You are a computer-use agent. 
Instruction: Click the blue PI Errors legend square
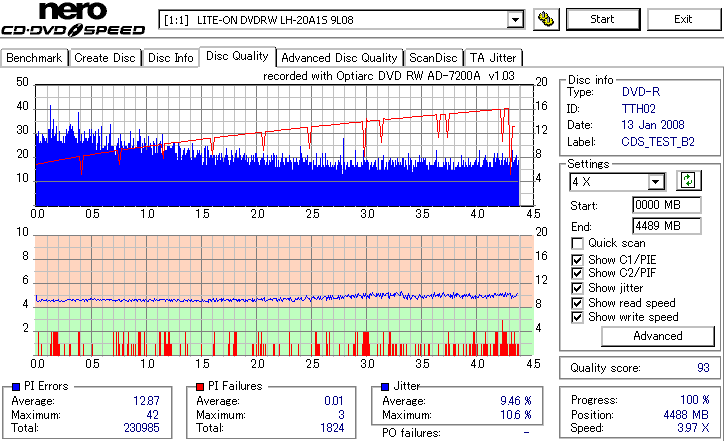16,387
